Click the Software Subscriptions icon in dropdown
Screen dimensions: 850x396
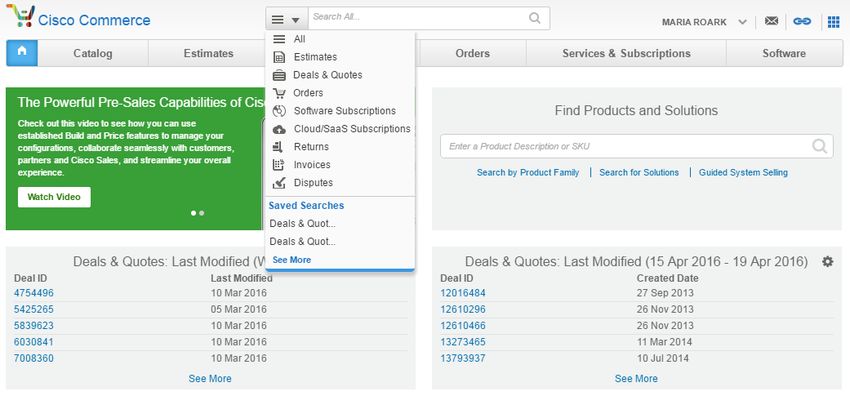279,111
